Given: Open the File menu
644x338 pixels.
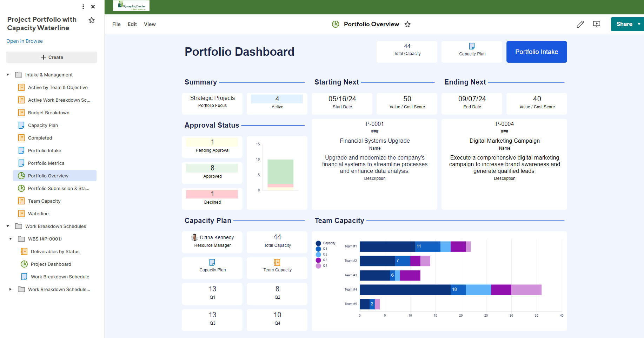Looking at the screenshot, I should (x=117, y=24).
